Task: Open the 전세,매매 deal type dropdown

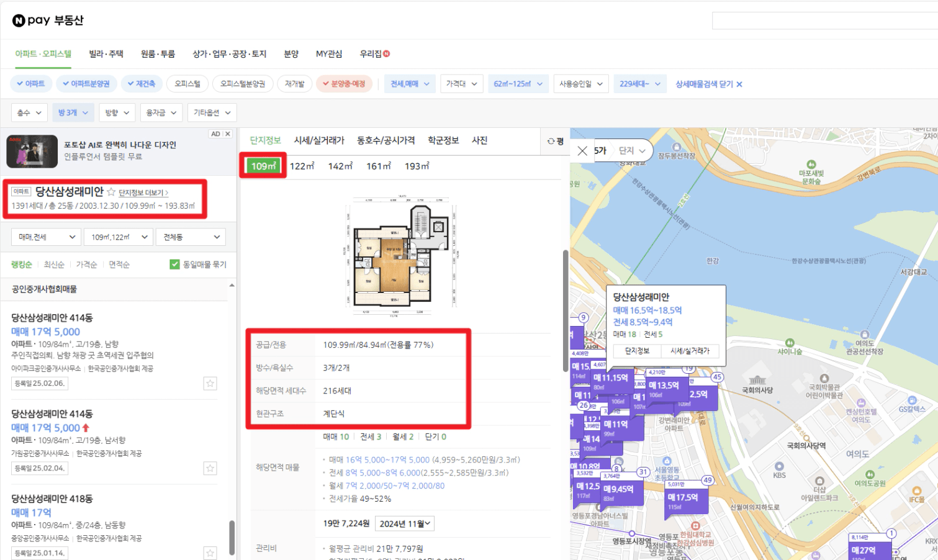Action: pos(410,84)
